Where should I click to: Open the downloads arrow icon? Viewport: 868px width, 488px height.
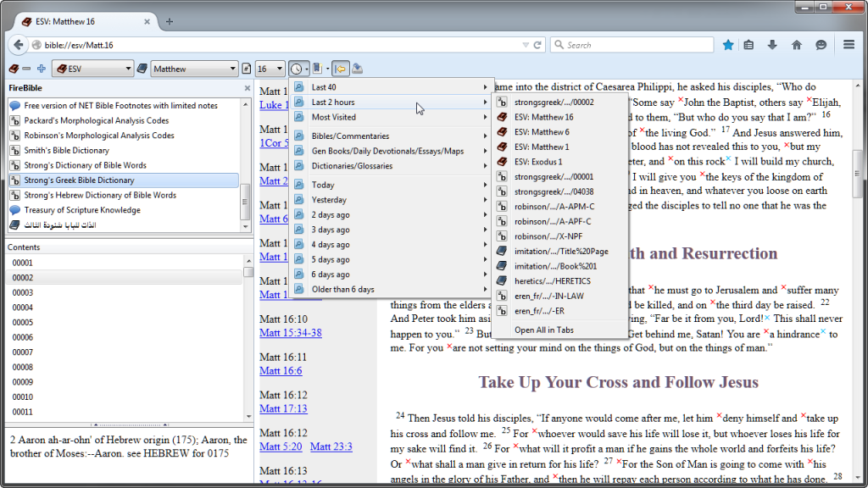[771, 45]
